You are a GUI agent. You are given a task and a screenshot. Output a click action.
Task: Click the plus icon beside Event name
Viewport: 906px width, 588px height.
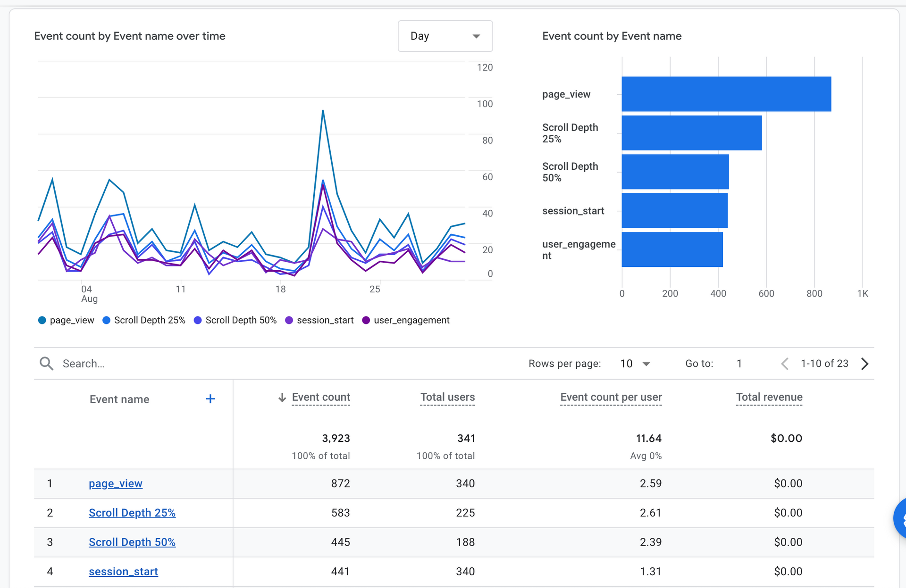coord(210,399)
